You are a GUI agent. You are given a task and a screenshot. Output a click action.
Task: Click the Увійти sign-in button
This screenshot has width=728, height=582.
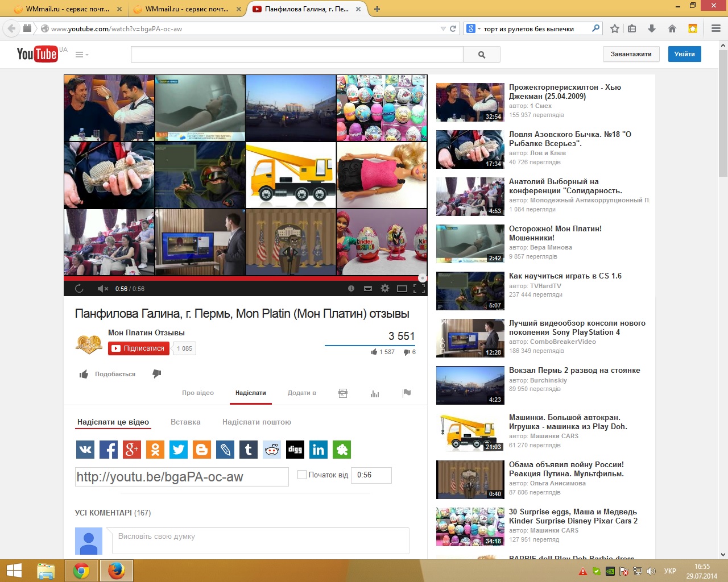(685, 54)
